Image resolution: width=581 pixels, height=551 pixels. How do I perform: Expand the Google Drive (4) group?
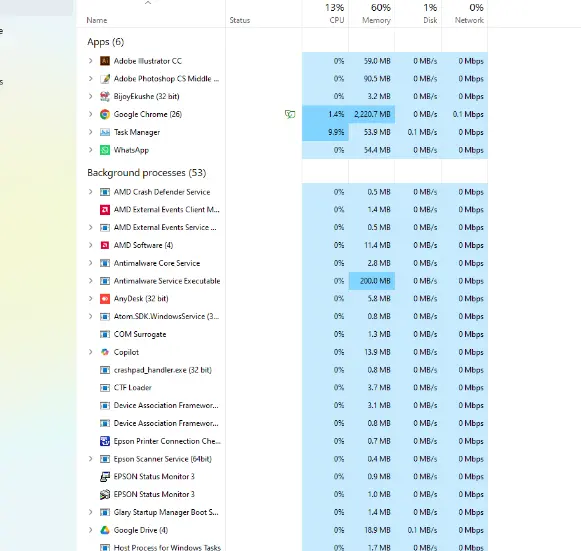click(90, 530)
